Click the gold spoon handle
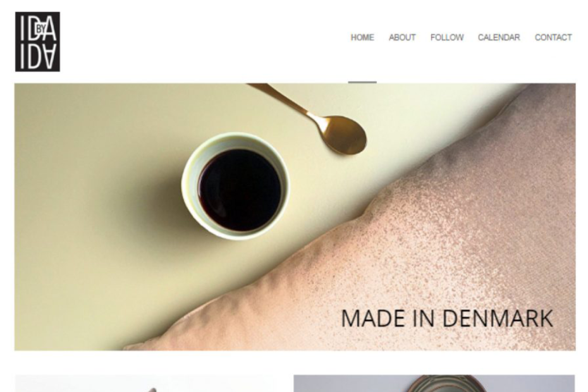The height and width of the screenshot is (392, 588). [x=285, y=99]
